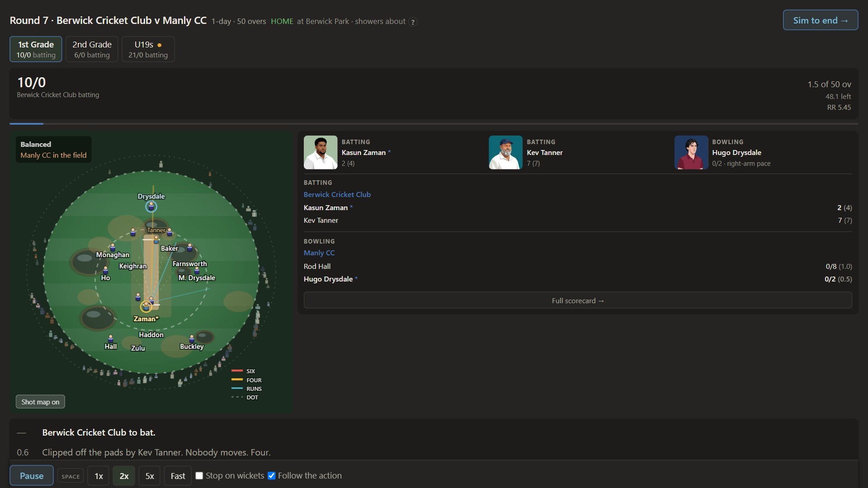Switch to the 2nd Grade tab
This screenshot has width=868, height=488.
tap(92, 49)
